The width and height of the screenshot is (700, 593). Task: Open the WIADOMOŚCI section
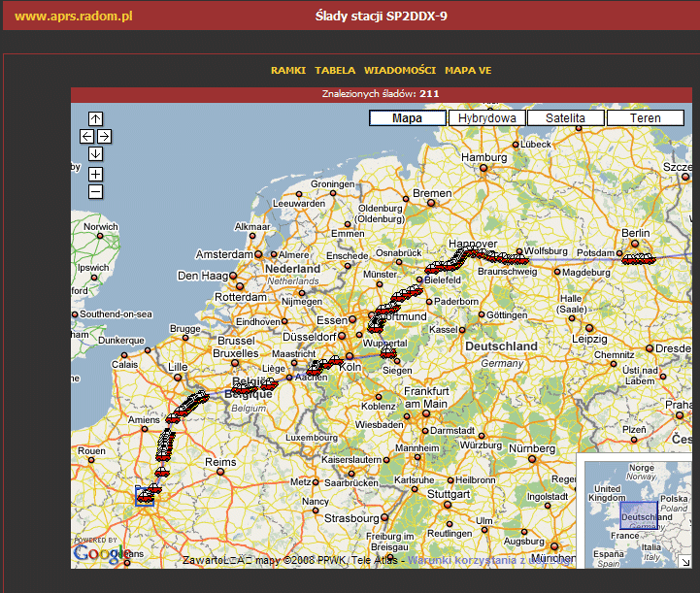click(400, 71)
